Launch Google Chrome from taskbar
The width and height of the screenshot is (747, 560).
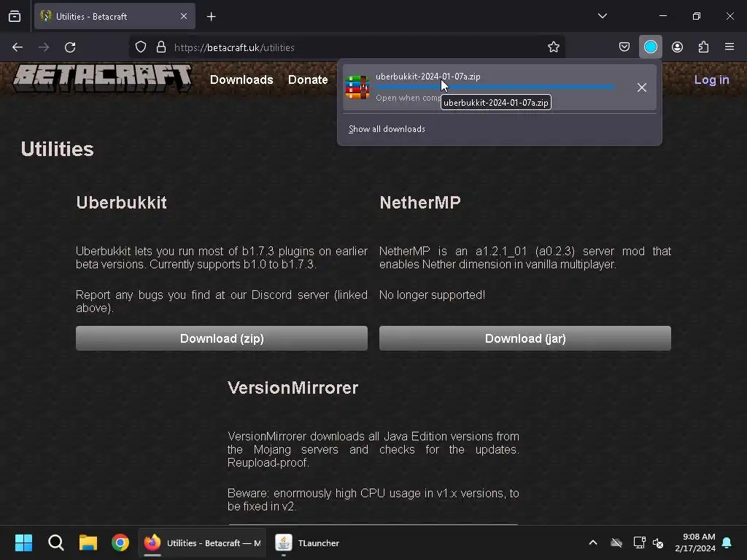(120, 542)
